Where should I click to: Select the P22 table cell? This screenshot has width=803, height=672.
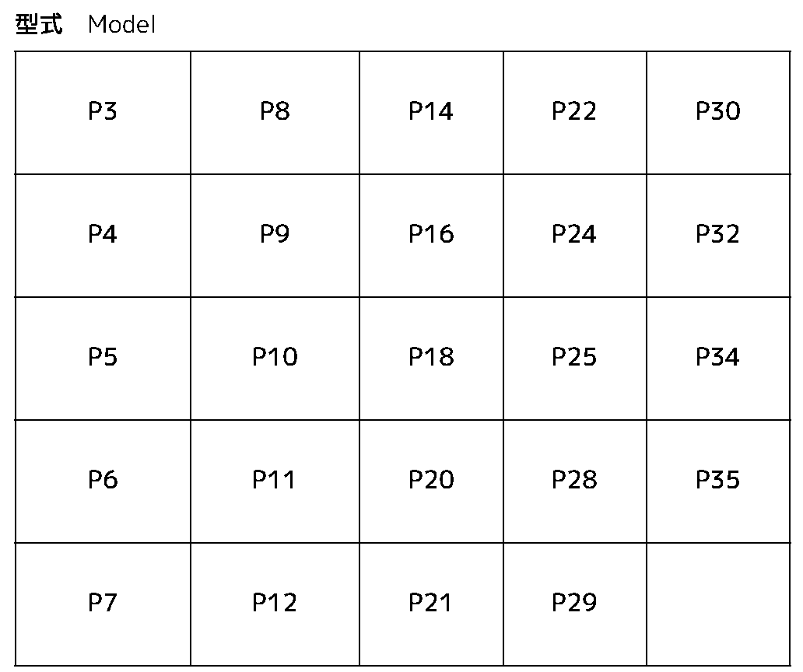click(x=574, y=112)
